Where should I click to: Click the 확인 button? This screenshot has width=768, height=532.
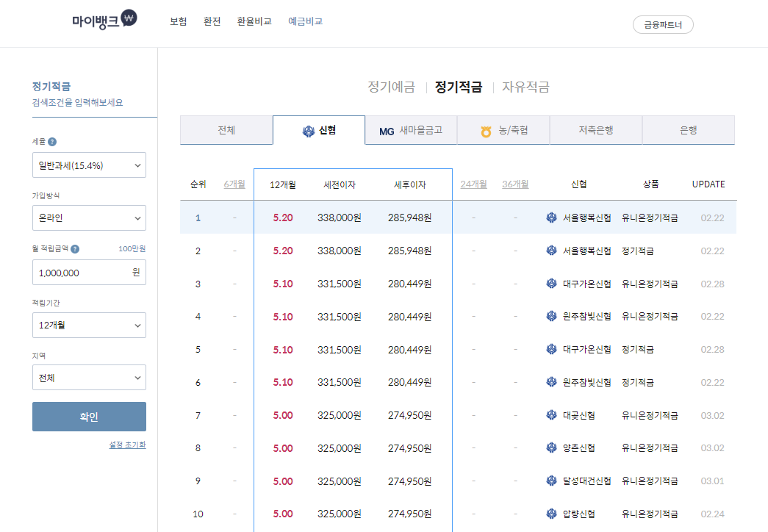[89, 417]
